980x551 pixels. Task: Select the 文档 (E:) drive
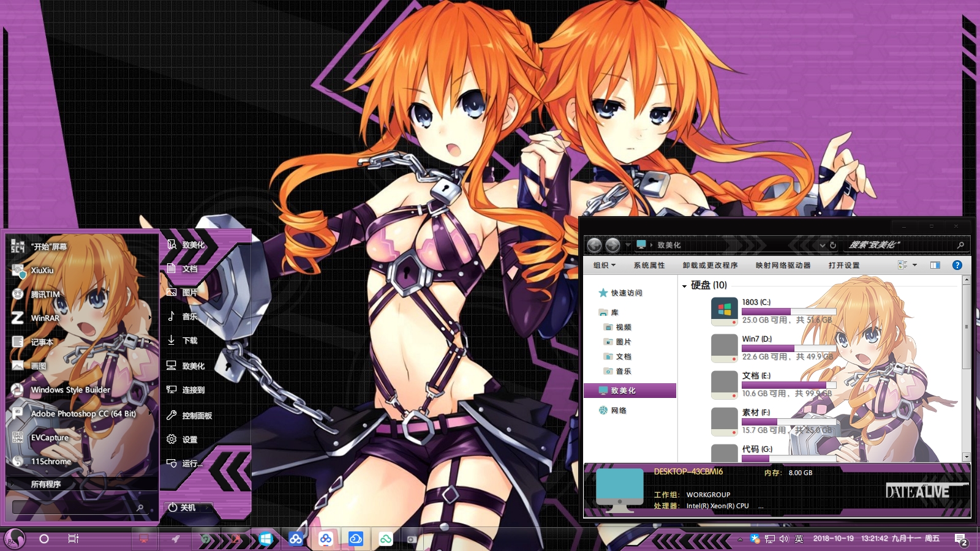click(774, 384)
